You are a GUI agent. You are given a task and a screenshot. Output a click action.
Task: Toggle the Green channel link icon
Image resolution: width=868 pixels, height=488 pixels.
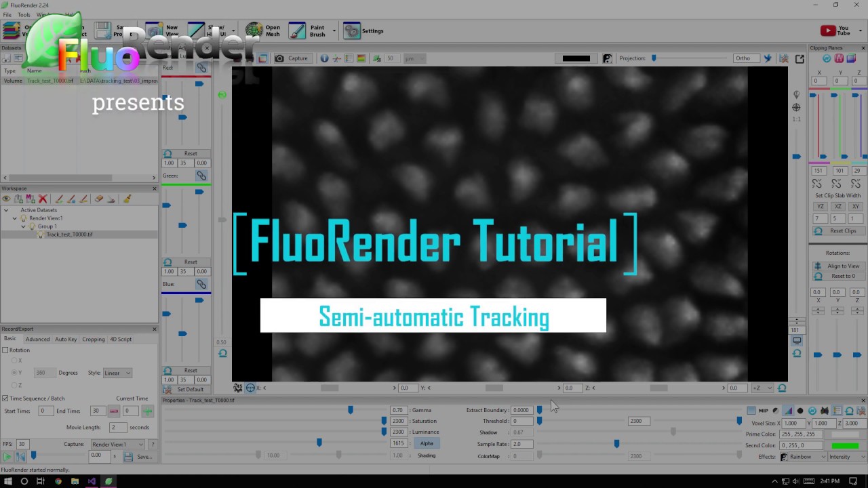coord(201,176)
